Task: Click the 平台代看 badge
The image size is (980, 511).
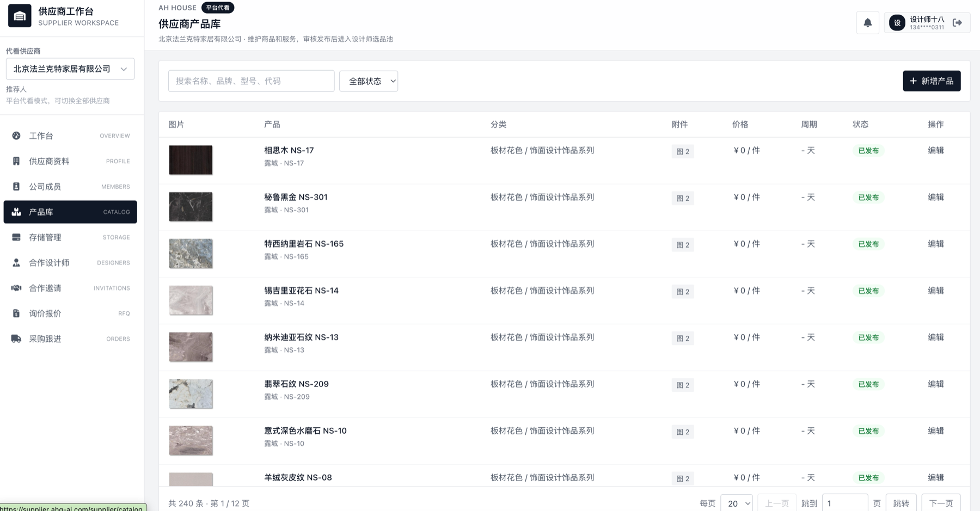Action: (218, 8)
